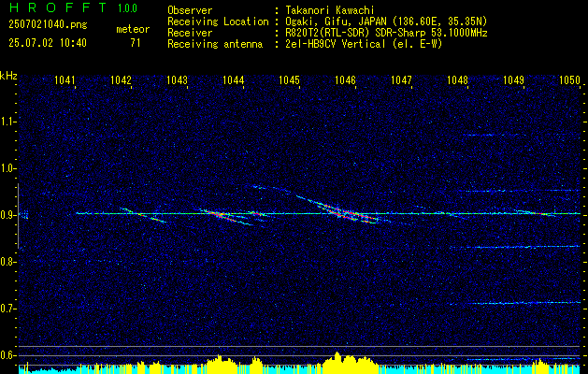Image resolution: width=588 pixels, height=374 pixels.
Task: Click frequency axis label 0.7
Action: click(x=7, y=309)
